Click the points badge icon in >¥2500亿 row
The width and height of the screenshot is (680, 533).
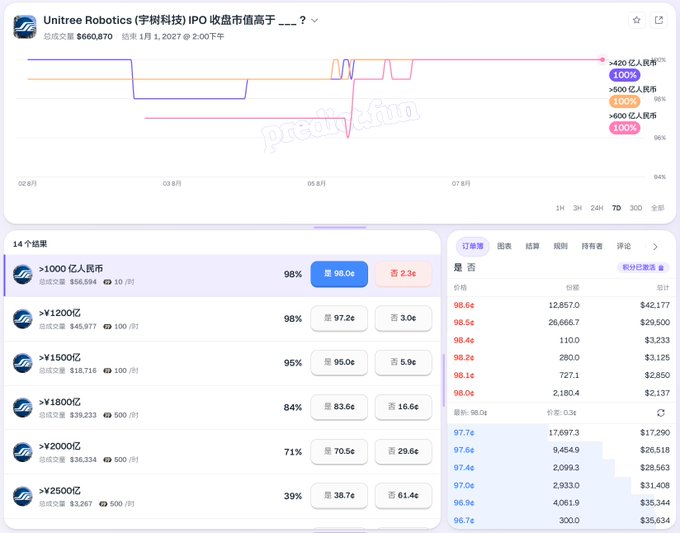[x=103, y=504]
